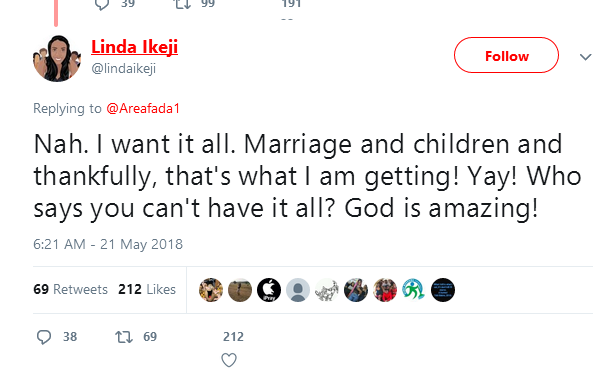Click the reply speech-bubble icon beside 38
604x374 pixels.
tap(44, 337)
